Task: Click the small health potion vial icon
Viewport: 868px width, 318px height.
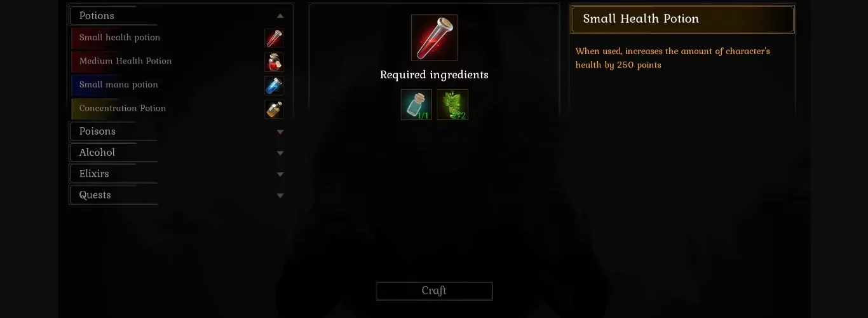Action: (274, 38)
